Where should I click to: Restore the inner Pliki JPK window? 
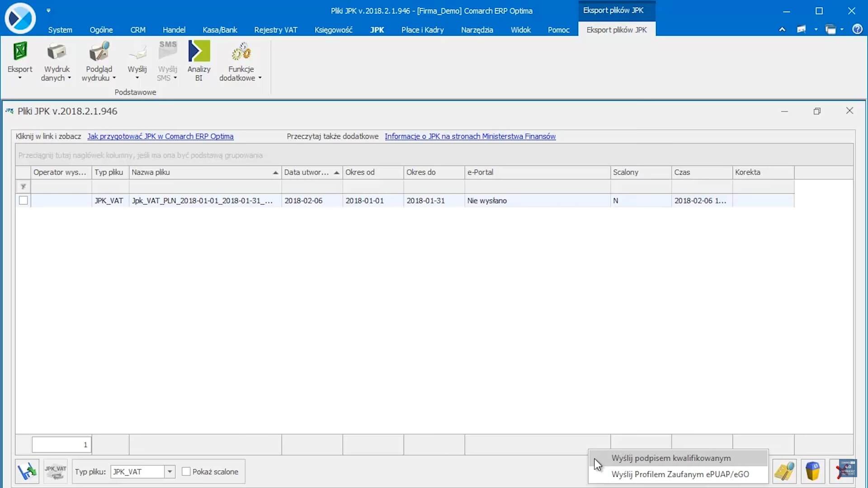(x=817, y=111)
